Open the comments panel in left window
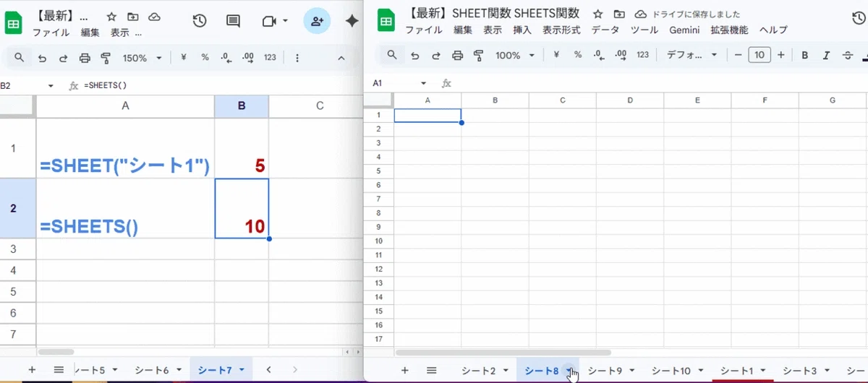868x383 pixels. pyautogui.click(x=233, y=21)
